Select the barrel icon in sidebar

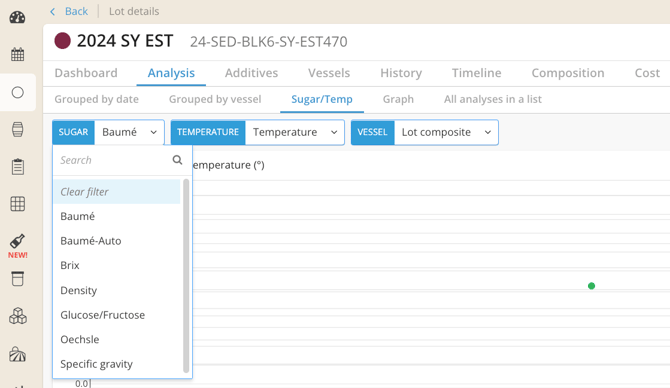tap(18, 129)
